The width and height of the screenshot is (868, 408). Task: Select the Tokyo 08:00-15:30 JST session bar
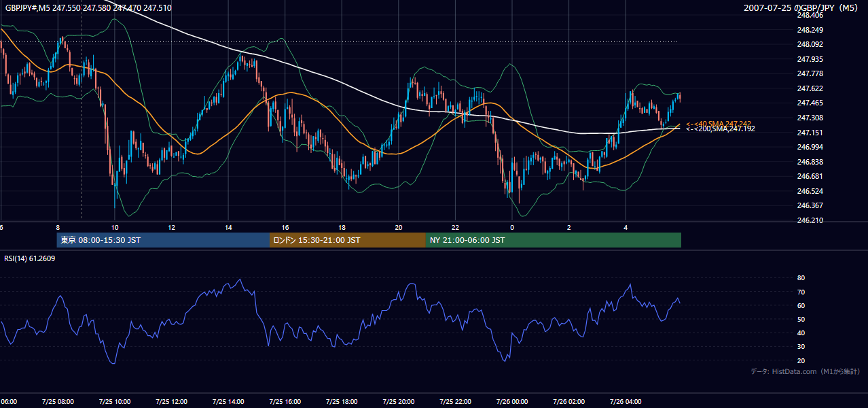163,240
